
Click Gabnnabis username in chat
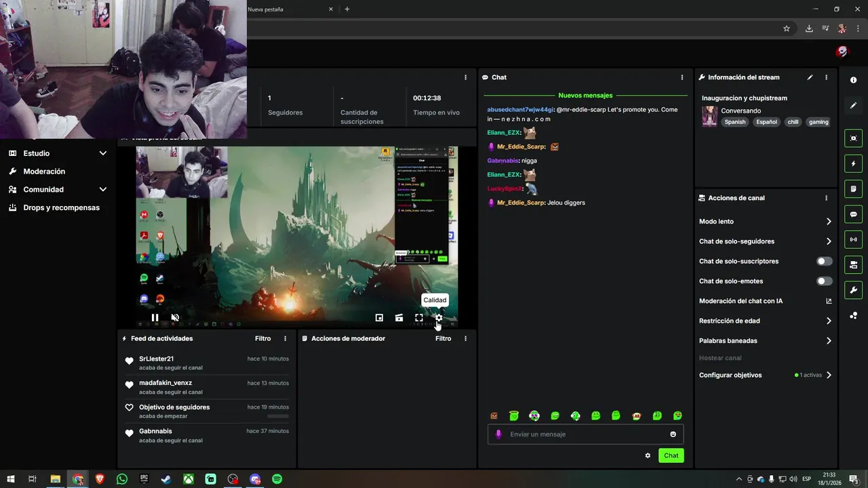point(503,161)
